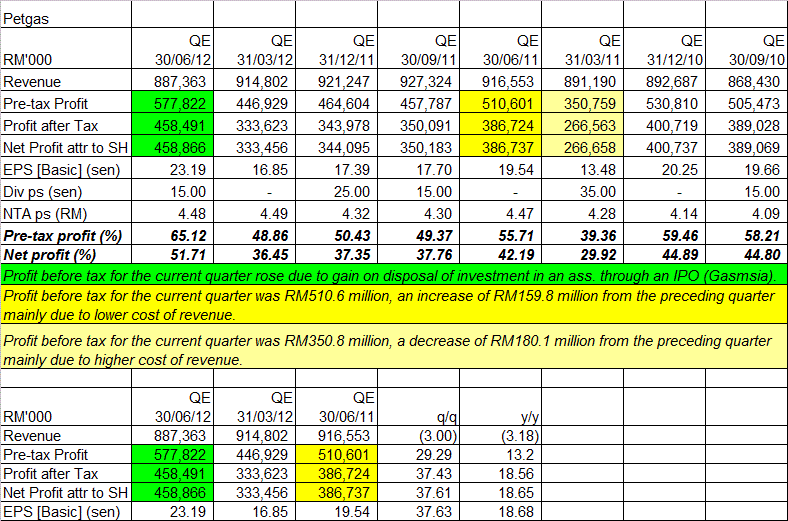The width and height of the screenshot is (788, 521).
Task: Click Pre-tax Profit value 446,929 in top table
Action: tap(254, 103)
